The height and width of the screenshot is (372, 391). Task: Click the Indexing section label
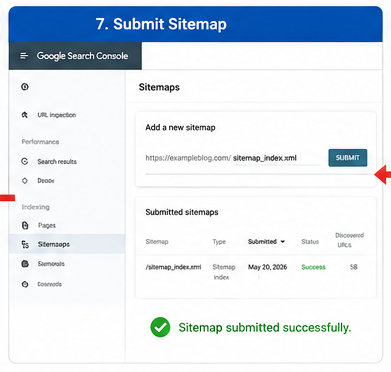36,207
